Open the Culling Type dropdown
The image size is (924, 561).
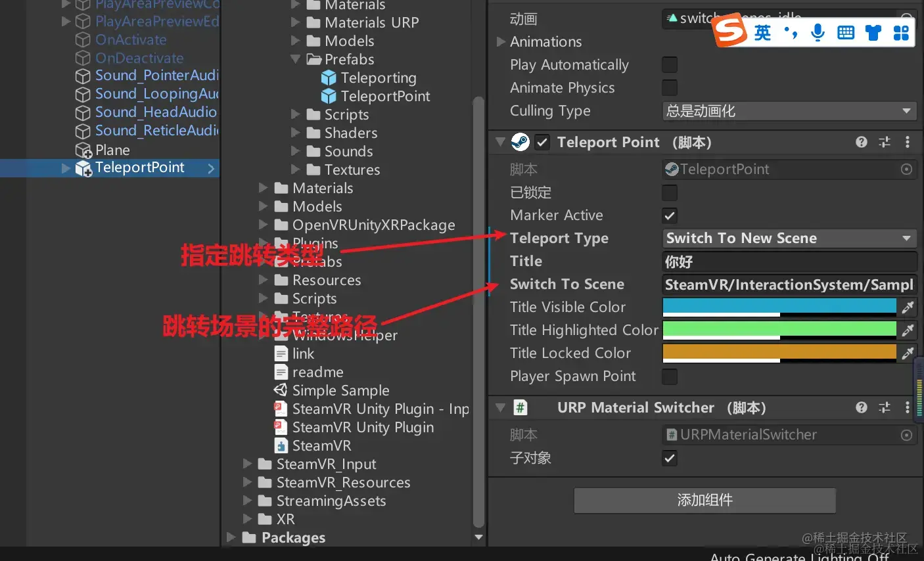789,111
